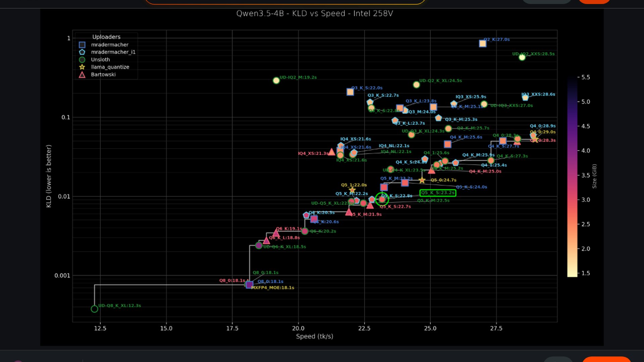
Task: Select the IQ4_XS:21.3s red triangle marker
Action: (331, 152)
